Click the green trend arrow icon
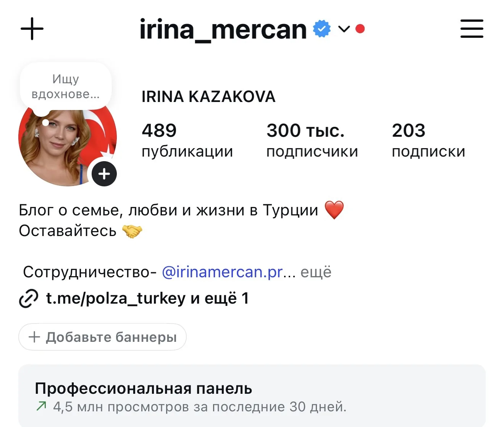This screenshot has height=427, width=504. click(41, 406)
